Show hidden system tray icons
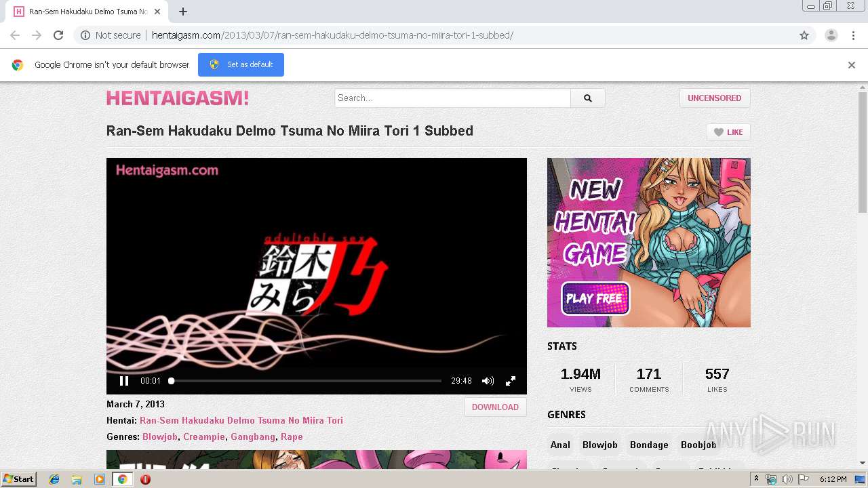Image resolution: width=868 pixels, height=488 pixels. [757, 479]
